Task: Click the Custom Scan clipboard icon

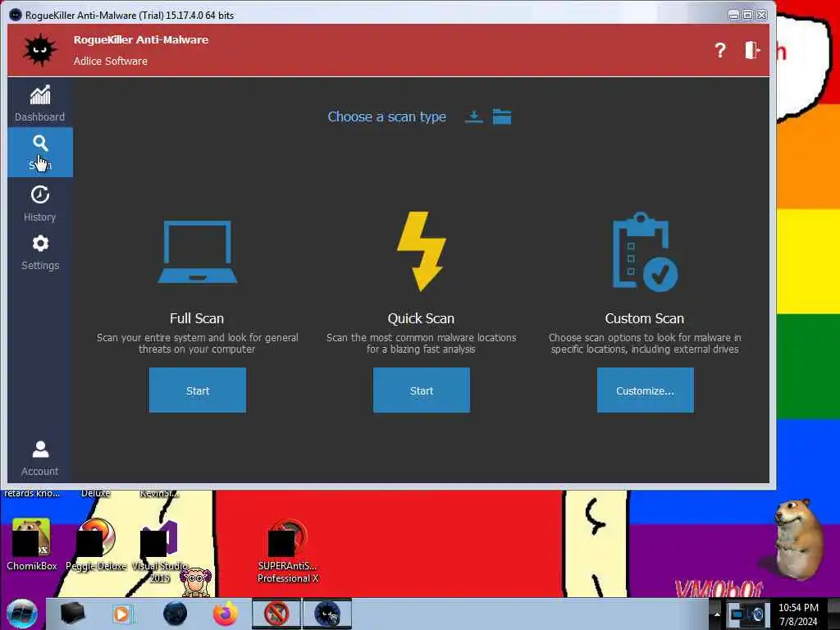Action: click(x=645, y=252)
